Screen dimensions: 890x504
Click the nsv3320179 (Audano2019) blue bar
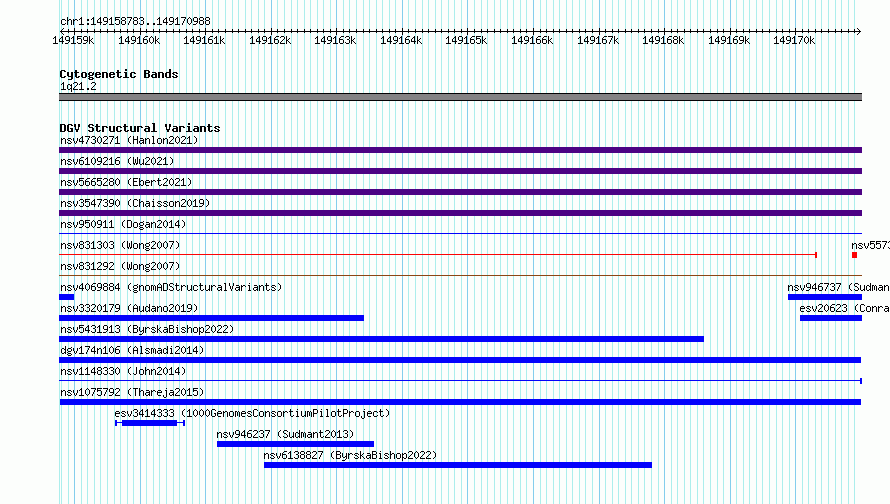[x=211, y=318]
